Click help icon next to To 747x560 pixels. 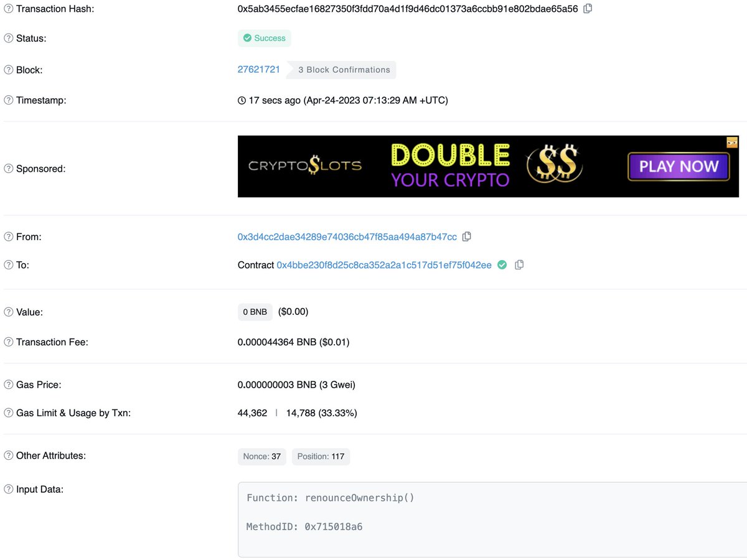tap(9, 264)
